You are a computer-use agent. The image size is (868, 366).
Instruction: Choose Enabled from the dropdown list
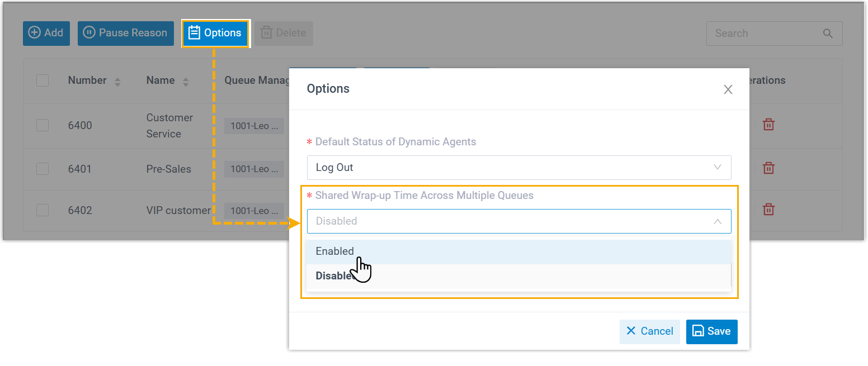335,251
